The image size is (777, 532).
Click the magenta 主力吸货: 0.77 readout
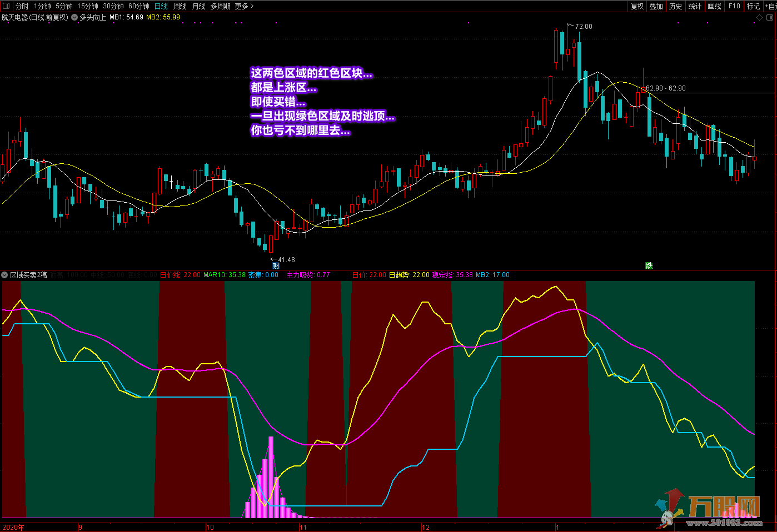(x=308, y=275)
